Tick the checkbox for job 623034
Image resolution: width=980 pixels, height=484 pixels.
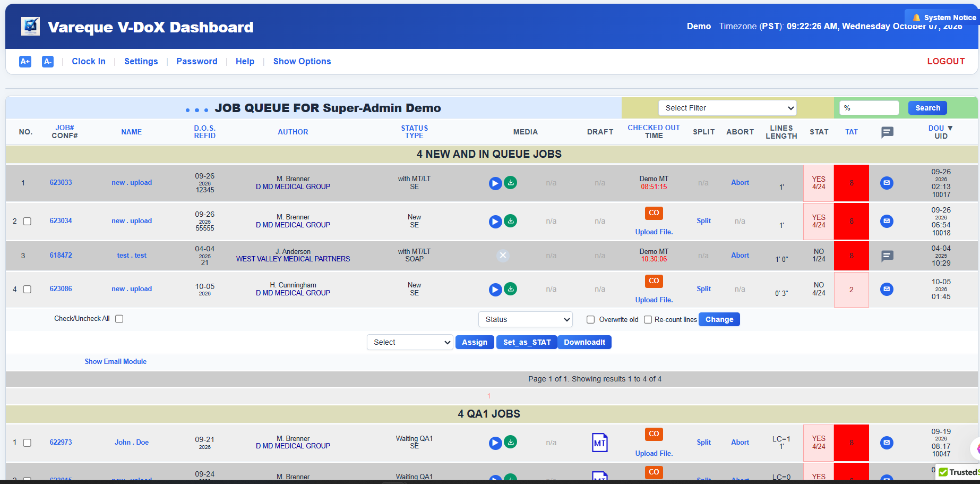tap(27, 222)
